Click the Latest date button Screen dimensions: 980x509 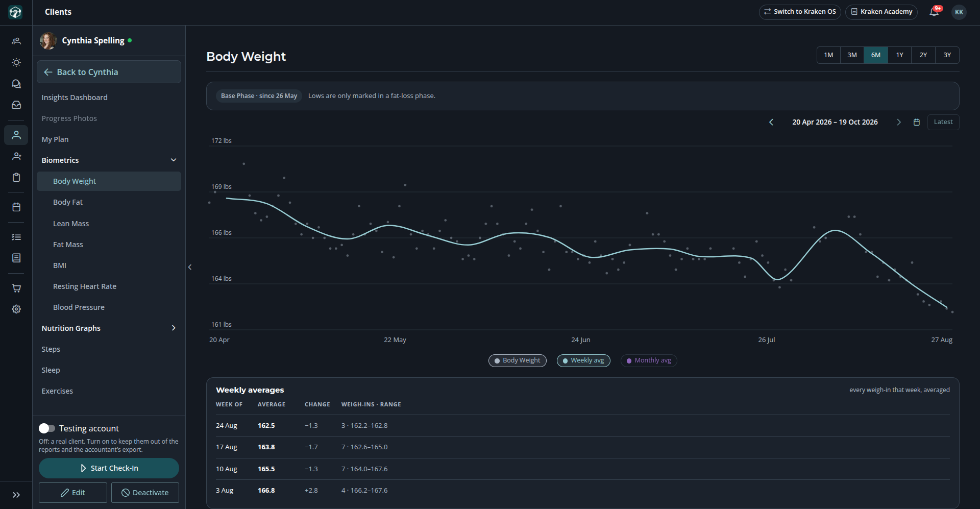[x=943, y=122]
